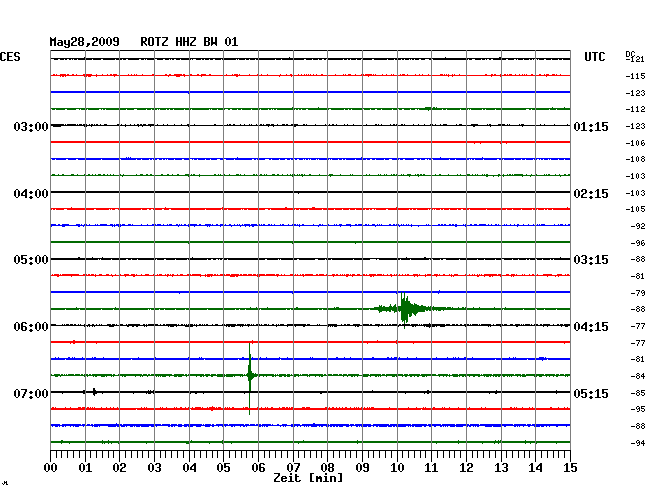This screenshot has width=650, height=494.
Task: Click minute 12 on the time axis
Action: 466,467
